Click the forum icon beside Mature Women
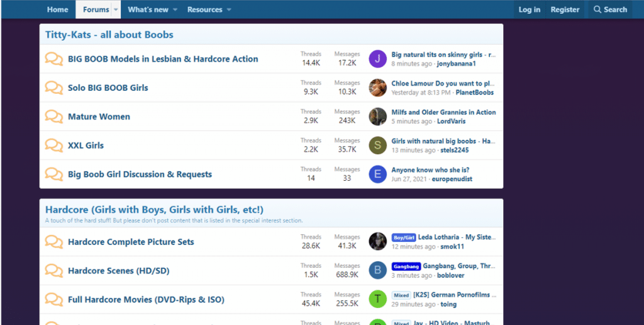 54,117
